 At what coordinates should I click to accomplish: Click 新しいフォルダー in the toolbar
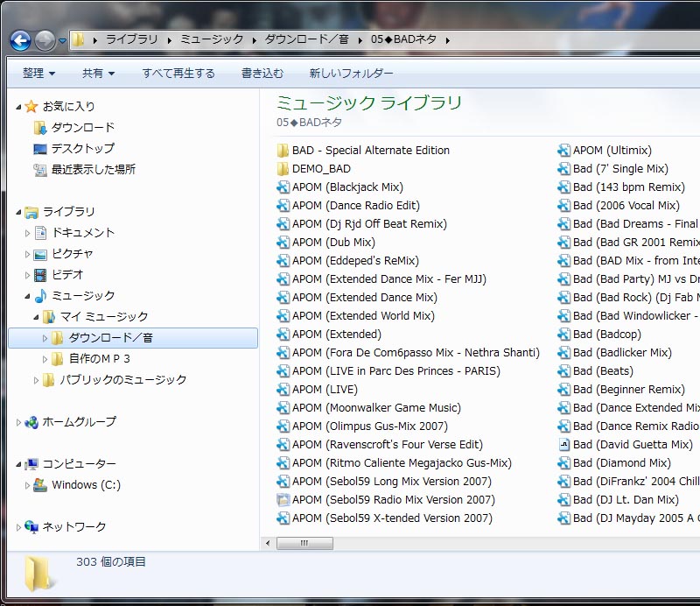click(352, 73)
